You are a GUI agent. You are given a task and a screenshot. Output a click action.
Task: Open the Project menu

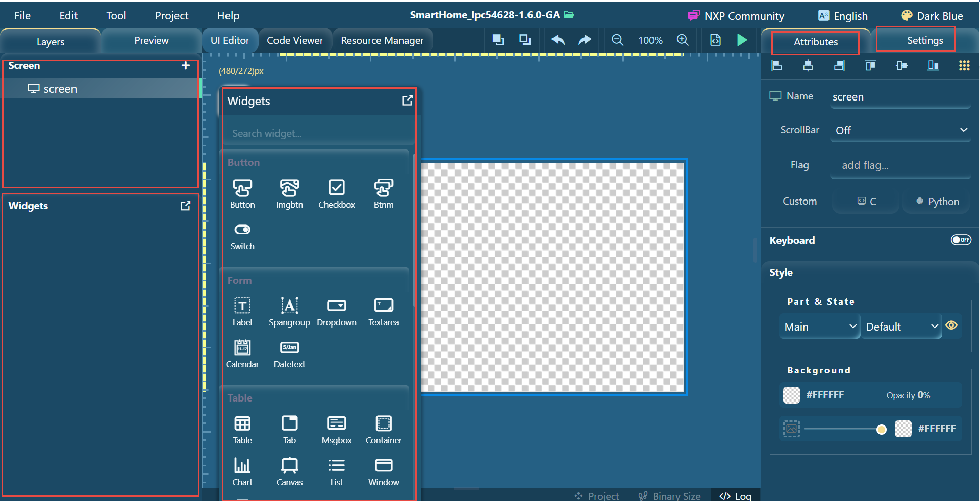[171, 15]
